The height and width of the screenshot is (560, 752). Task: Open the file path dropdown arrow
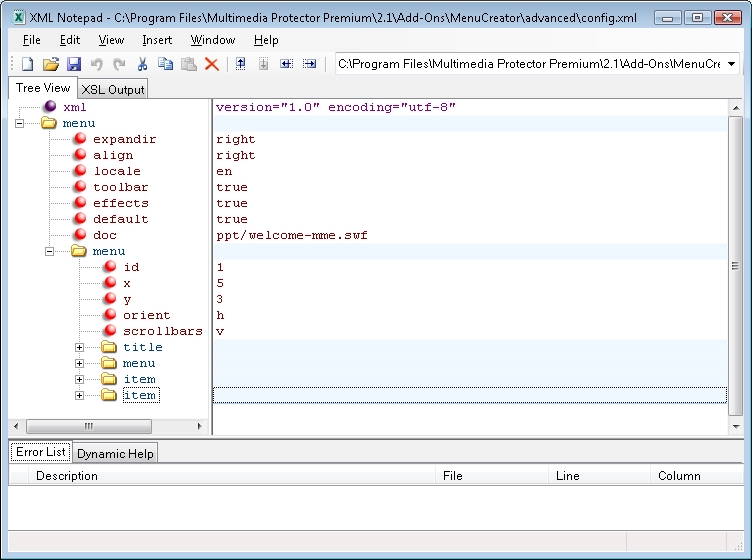pos(732,64)
